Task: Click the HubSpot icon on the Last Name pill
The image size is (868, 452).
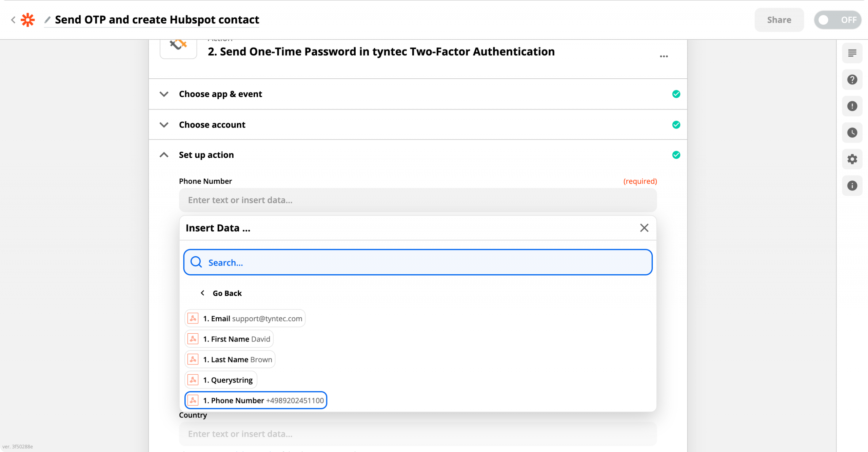Action: tap(193, 359)
